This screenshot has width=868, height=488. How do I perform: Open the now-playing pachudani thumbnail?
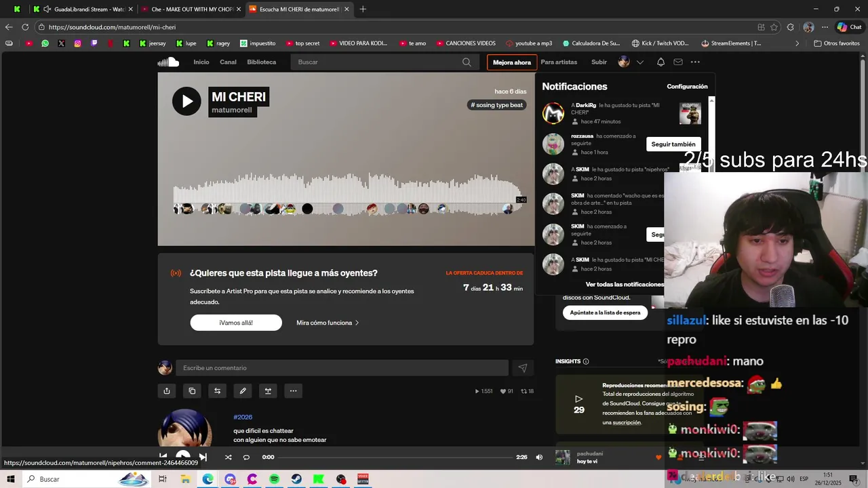point(563,457)
